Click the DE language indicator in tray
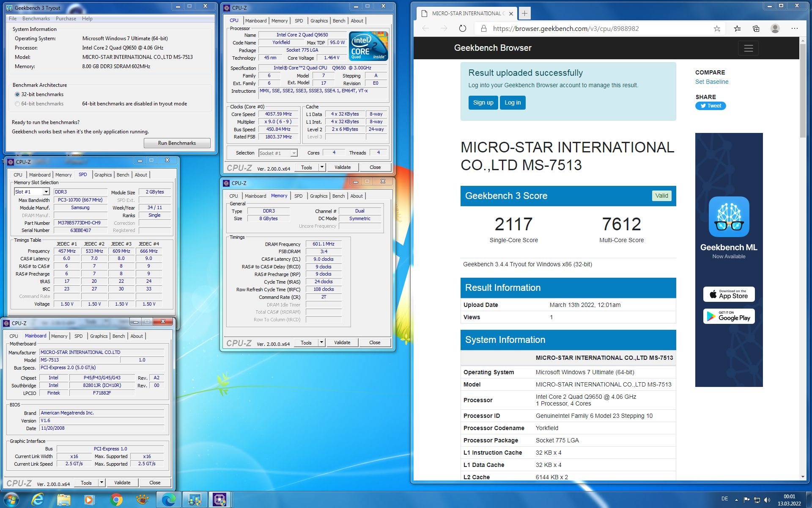Screen dimensions: 812x508 [724, 499]
